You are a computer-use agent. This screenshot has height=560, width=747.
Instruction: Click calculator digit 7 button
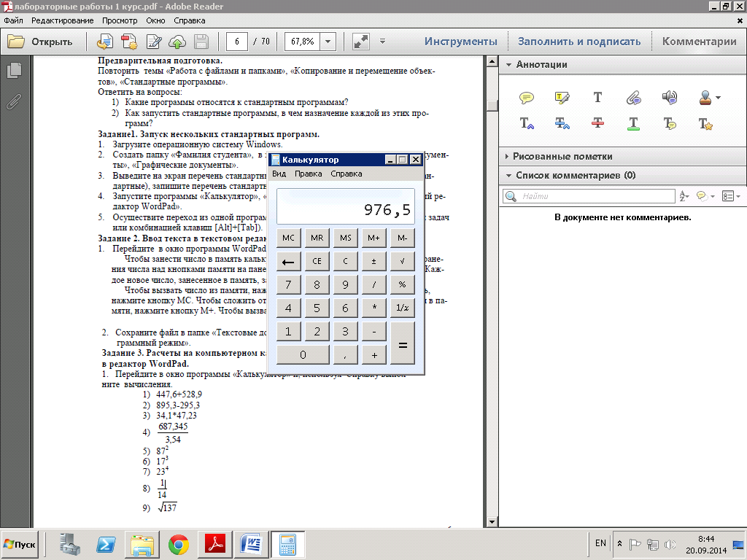click(x=288, y=284)
